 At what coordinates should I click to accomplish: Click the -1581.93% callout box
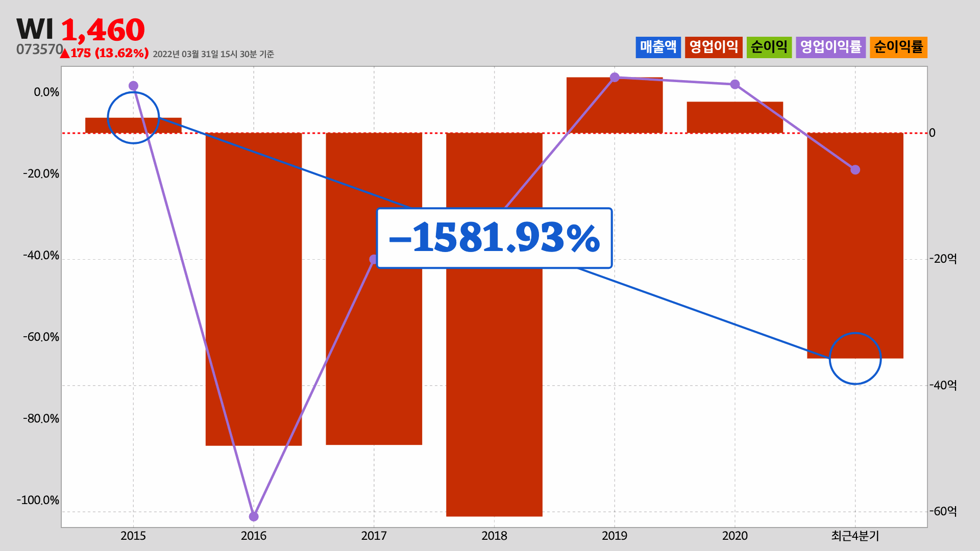494,238
